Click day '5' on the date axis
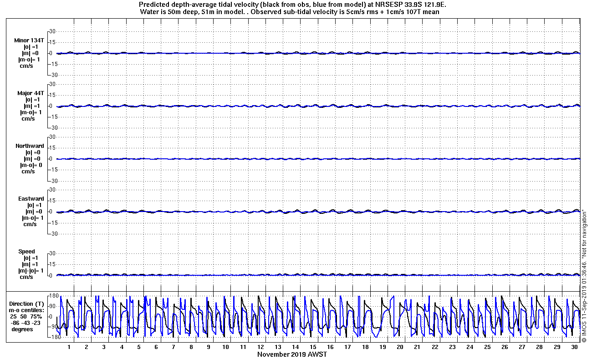Viewport: 592px width, 364px height. click(x=139, y=347)
